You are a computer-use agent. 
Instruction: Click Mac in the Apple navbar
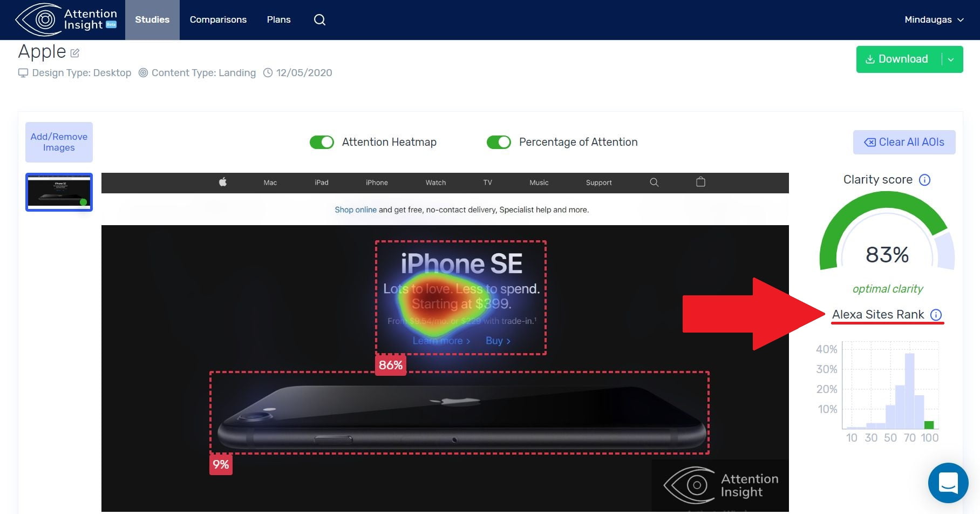(x=270, y=182)
